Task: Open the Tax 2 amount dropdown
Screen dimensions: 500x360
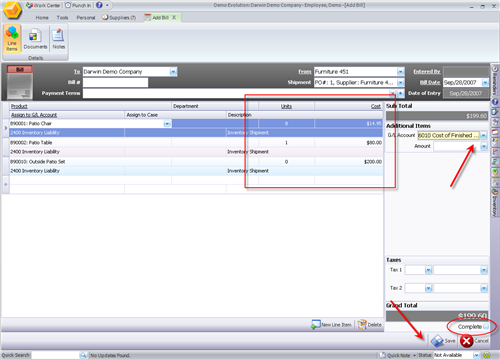Action: (x=484, y=288)
